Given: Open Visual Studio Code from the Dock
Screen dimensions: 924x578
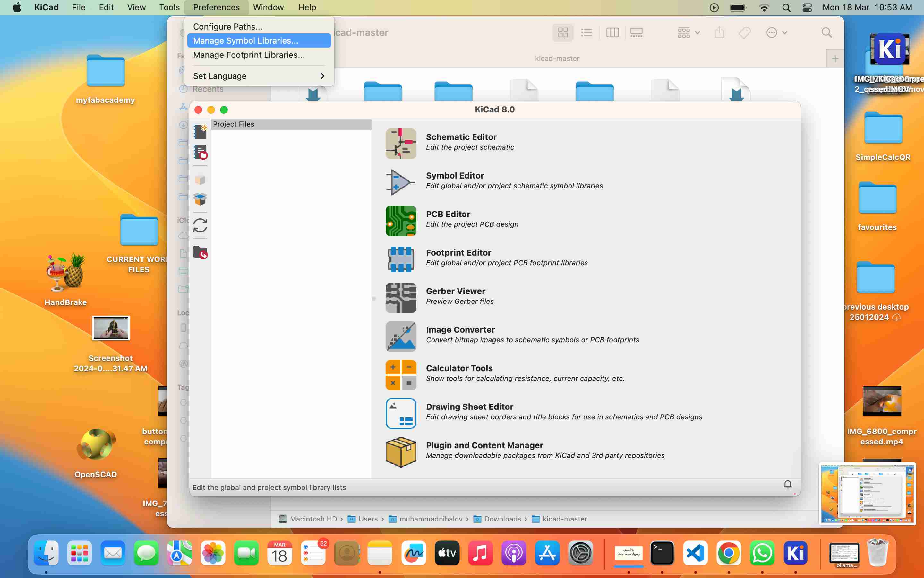Looking at the screenshot, I should coord(695,553).
